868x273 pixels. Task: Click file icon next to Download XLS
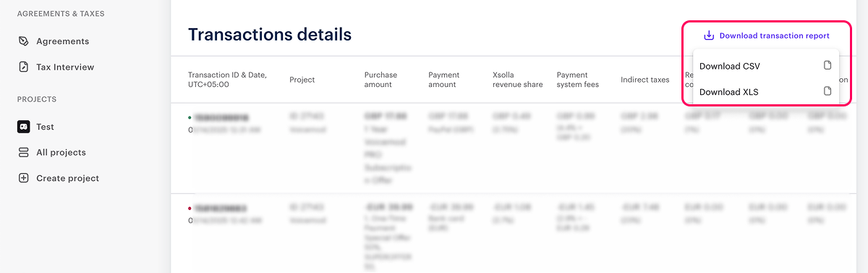point(827,91)
